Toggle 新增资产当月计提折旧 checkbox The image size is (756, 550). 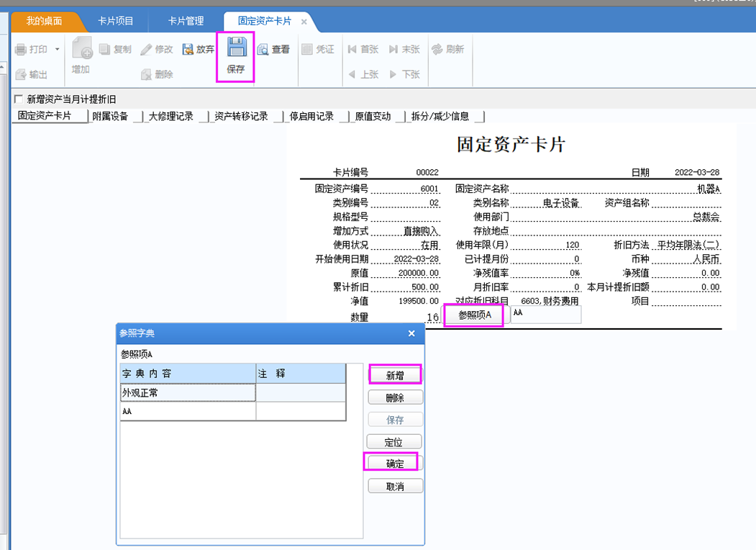19,99
